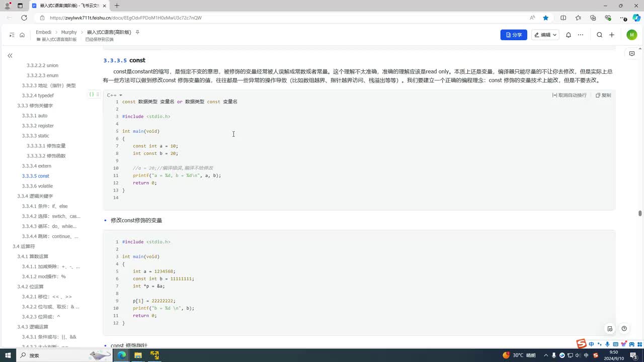Image resolution: width=644 pixels, height=362 pixels.
Task: Jump to 3.3.3.4 extern outline entry
Action: (36, 166)
